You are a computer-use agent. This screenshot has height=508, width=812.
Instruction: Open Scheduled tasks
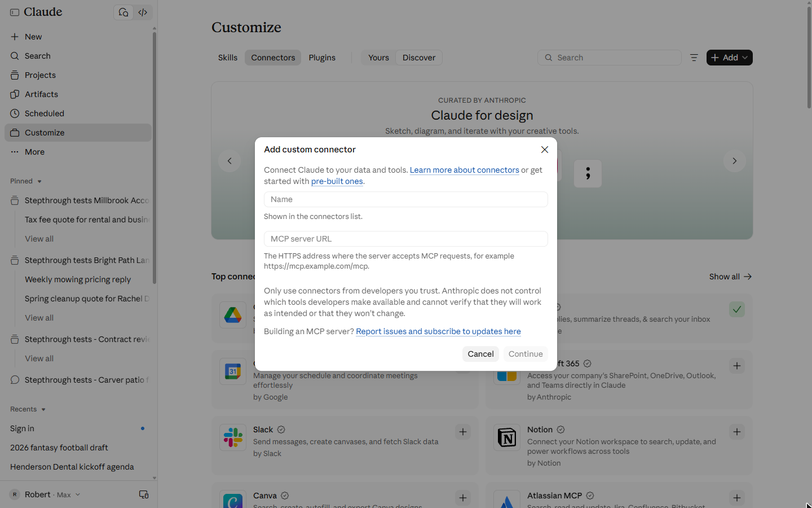click(78, 113)
